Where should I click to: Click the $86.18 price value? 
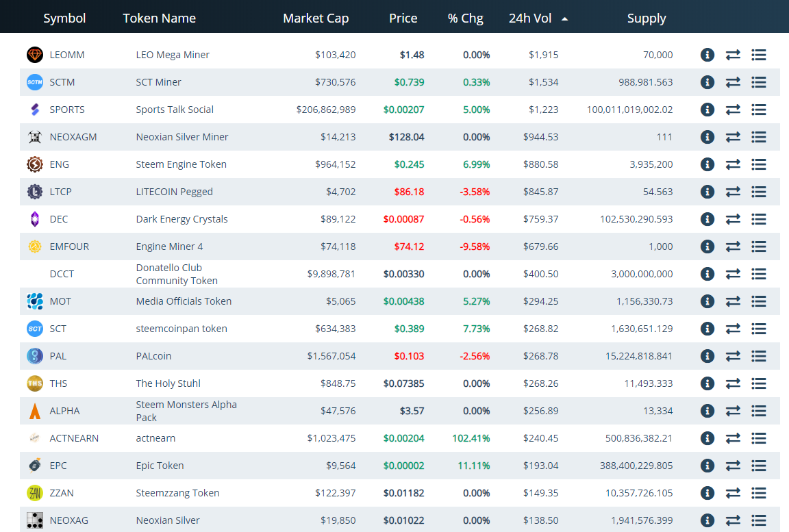[x=409, y=192]
